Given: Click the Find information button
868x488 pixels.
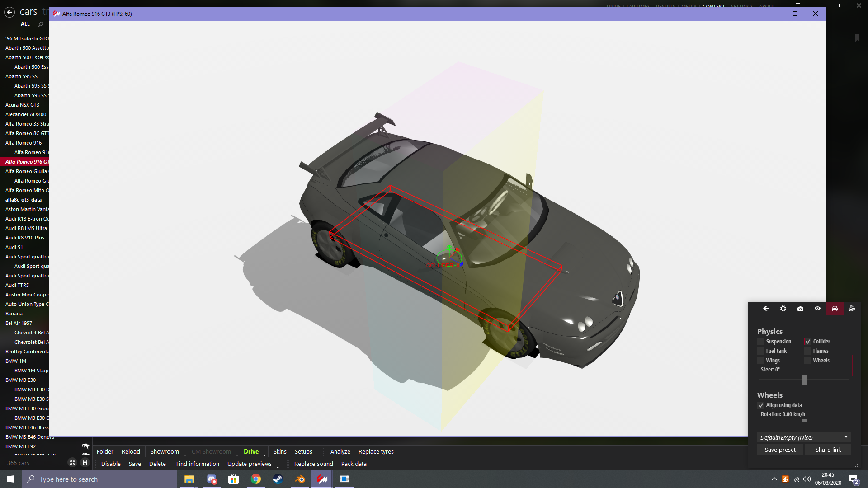Looking at the screenshot, I should tap(198, 464).
